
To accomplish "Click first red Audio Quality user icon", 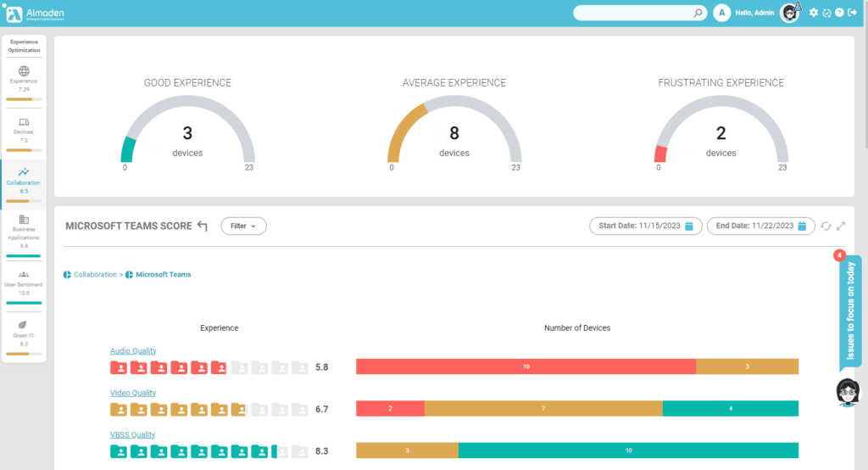I will [x=119, y=366].
